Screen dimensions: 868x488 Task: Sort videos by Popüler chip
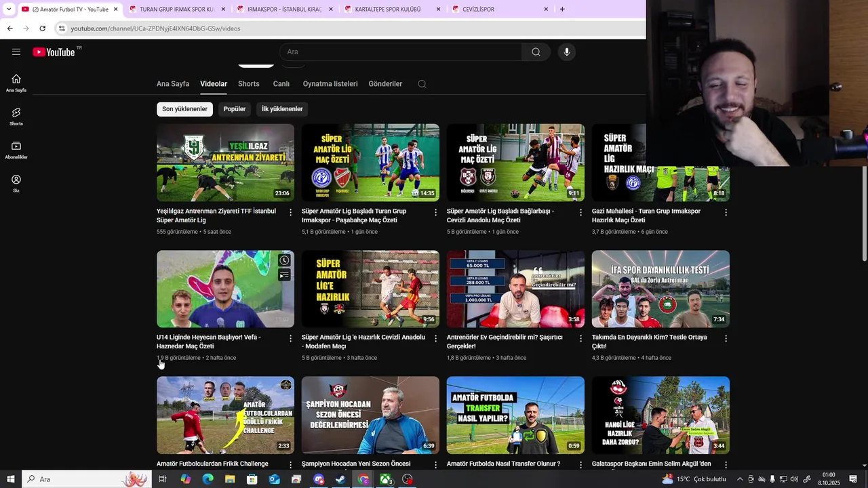pos(235,109)
